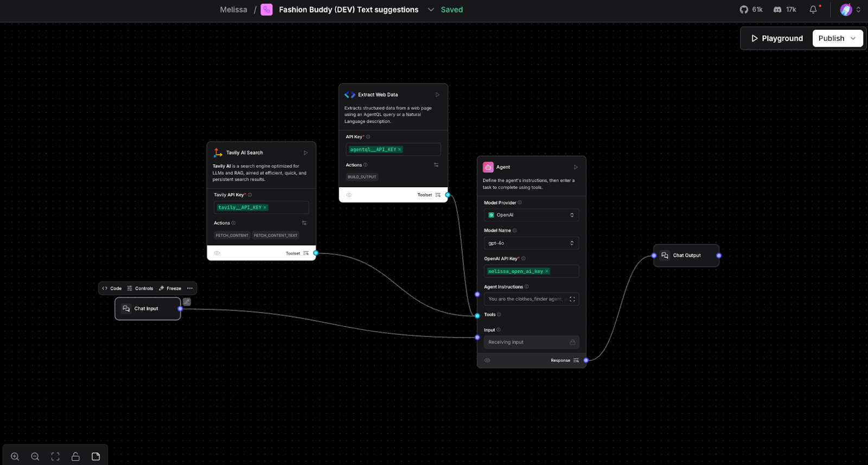Go to the Melissa folder breadcrumb
Screen dimensions: 868x465
point(233,9)
